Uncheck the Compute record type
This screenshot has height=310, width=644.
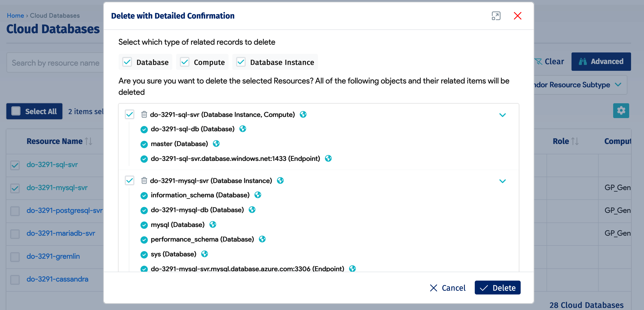[x=185, y=62]
